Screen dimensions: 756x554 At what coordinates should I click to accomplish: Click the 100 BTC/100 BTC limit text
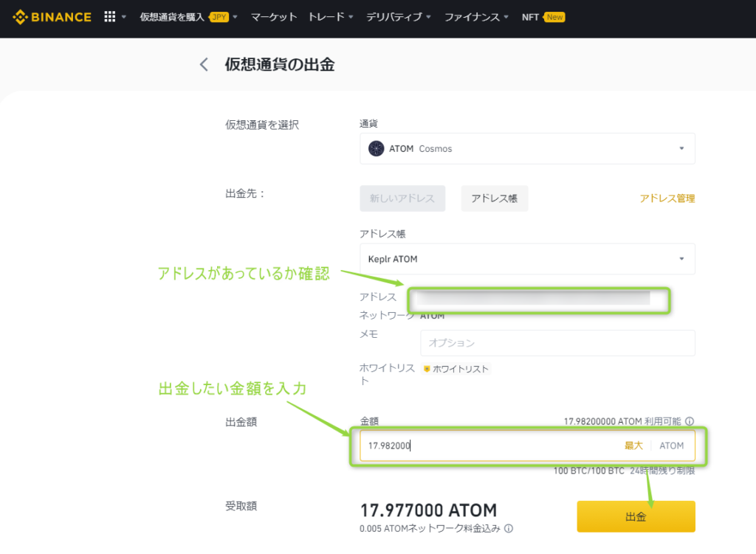588,471
